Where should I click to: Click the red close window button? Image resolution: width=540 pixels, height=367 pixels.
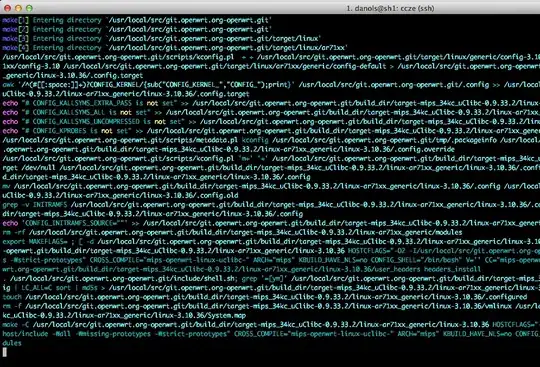[8, 8]
